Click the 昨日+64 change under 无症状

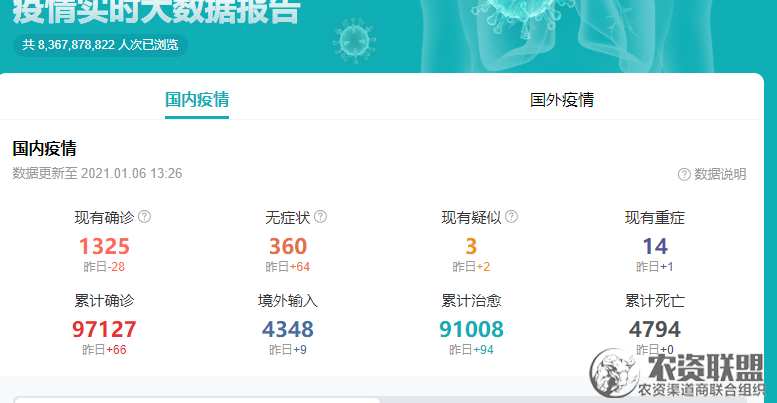tap(288, 267)
